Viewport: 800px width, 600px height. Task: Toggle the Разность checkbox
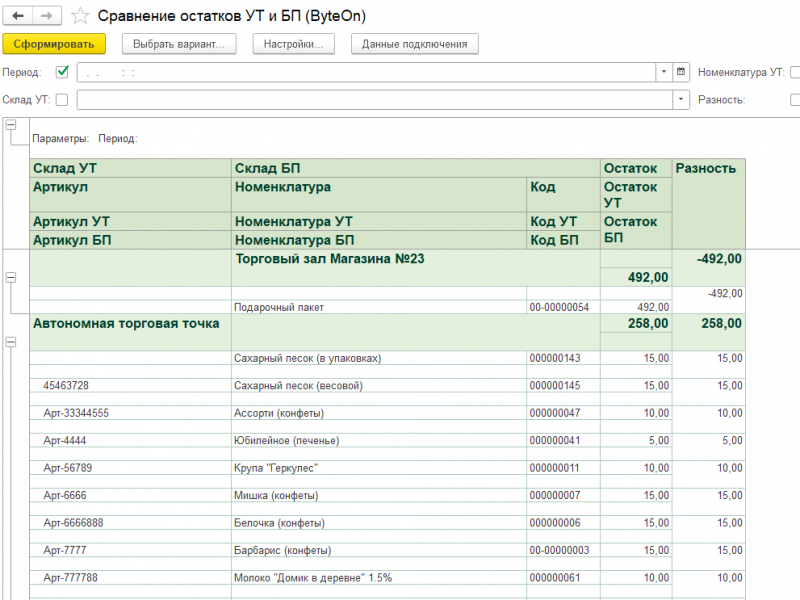(x=795, y=100)
